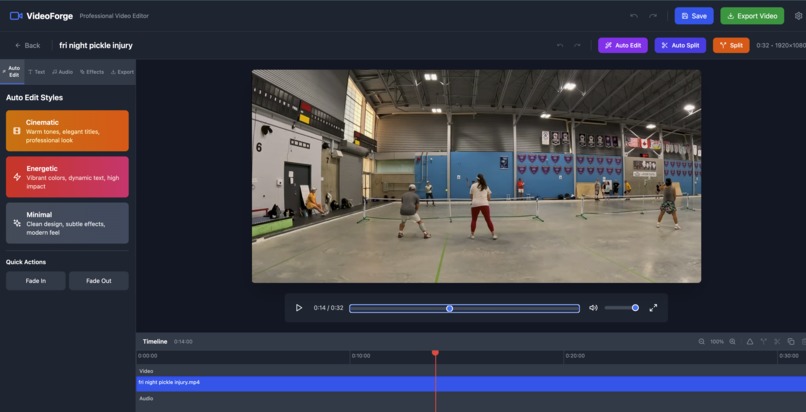Image resolution: width=806 pixels, height=412 pixels.
Task: Click the Auto Split button
Action: pyautogui.click(x=680, y=45)
